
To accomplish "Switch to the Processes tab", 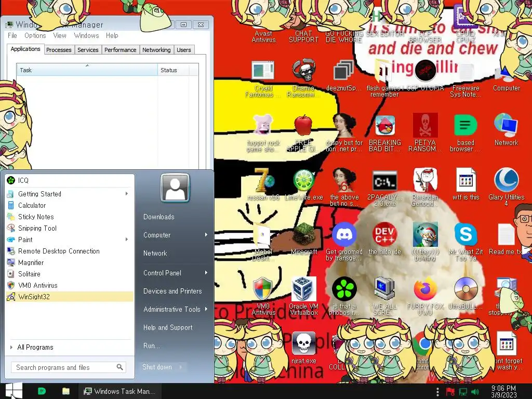I will point(59,50).
